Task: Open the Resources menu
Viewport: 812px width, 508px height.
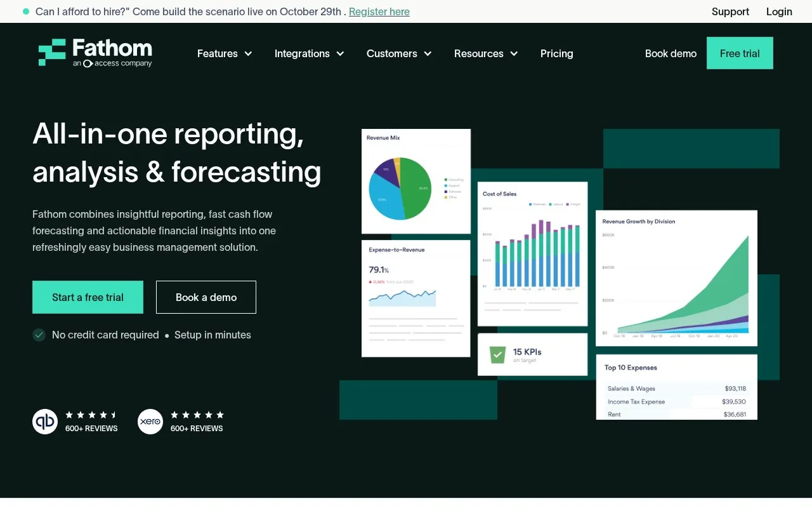Action: point(486,53)
